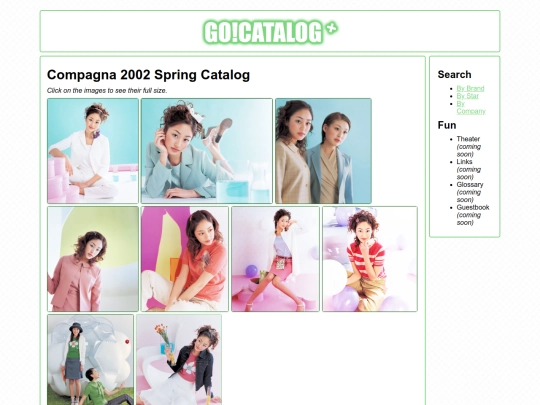Viewport: 540px width, 405px height.
Task: Click the Search sidebar heading
Action: tap(454, 74)
